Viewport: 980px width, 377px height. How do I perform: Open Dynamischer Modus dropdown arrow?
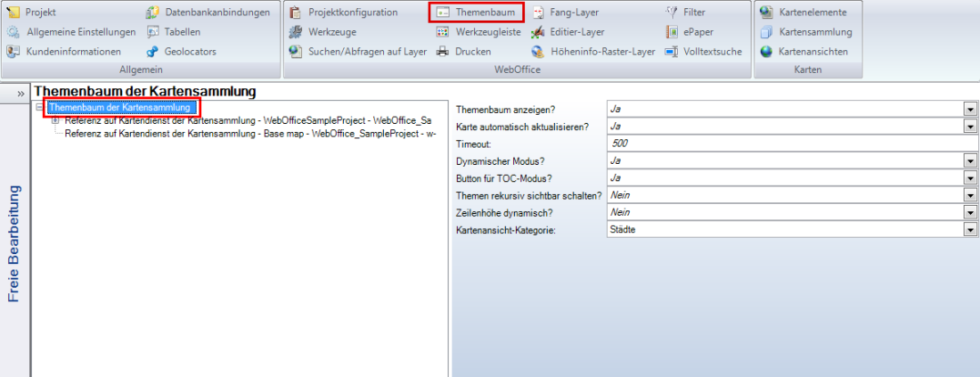click(970, 161)
